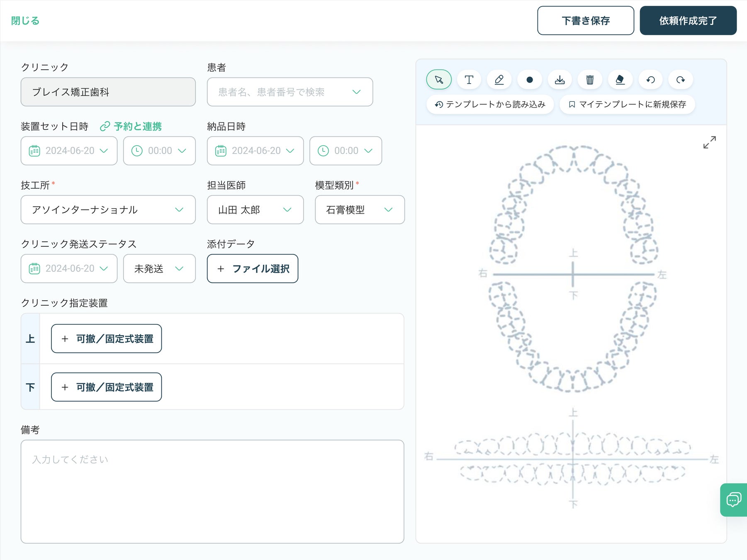Select the Text tool
This screenshot has height=560, width=747.
click(469, 80)
